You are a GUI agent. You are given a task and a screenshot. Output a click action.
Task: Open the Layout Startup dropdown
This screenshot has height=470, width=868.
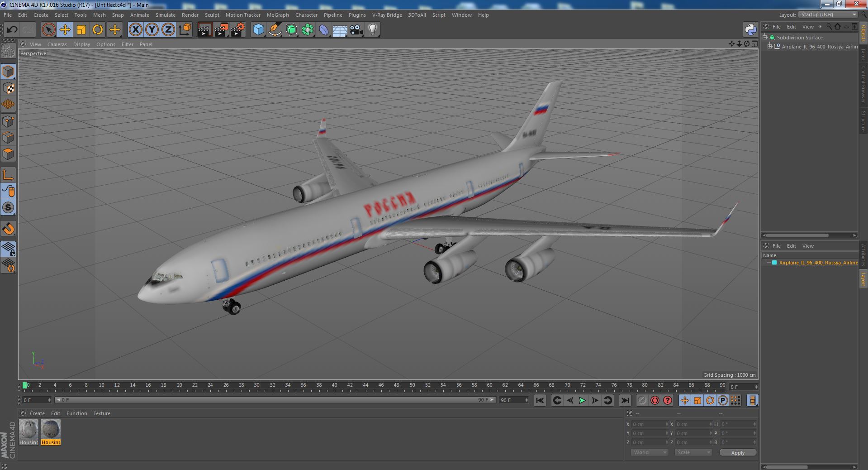tap(828, 14)
